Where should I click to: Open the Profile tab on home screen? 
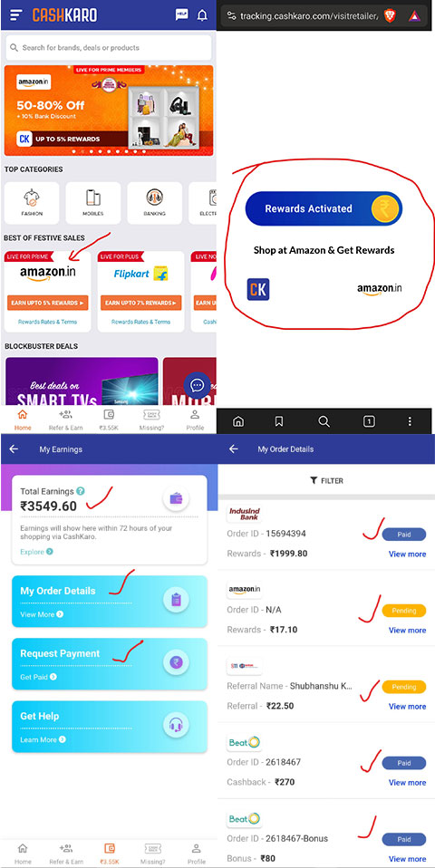(195, 420)
